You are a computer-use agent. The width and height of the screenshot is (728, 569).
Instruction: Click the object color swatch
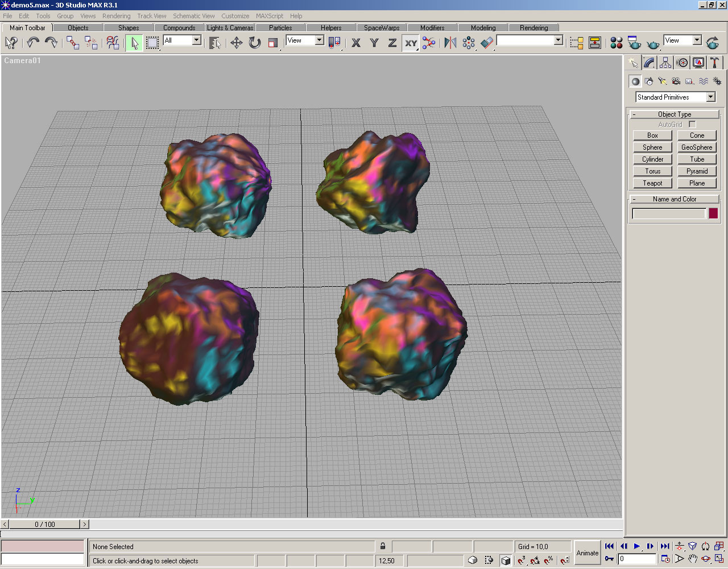[713, 213]
